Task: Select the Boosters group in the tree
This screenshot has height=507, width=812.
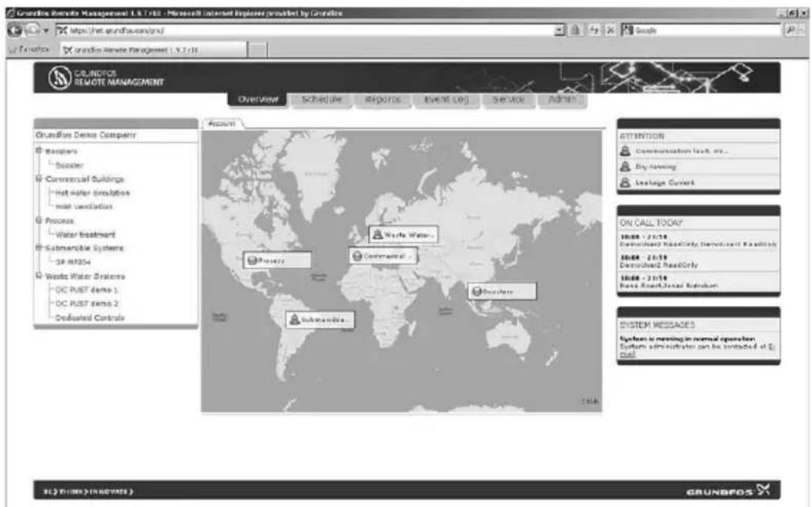Action: tap(61, 151)
